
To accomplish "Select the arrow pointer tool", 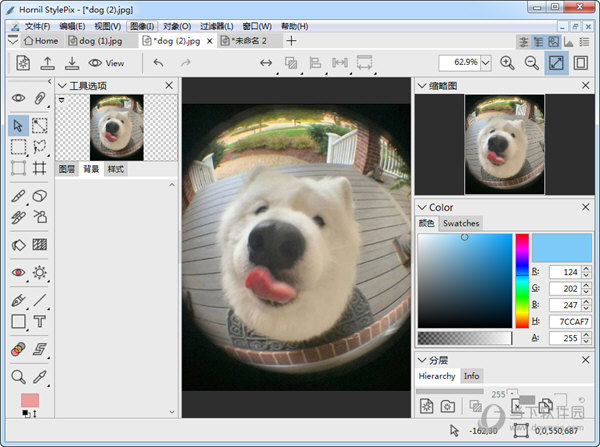I will [18, 126].
